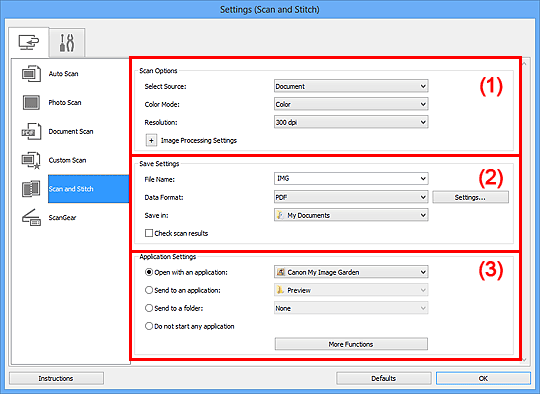This screenshot has width=540, height=394.
Task: Click the Application Settings group title
Action: pyautogui.click(x=168, y=257)
